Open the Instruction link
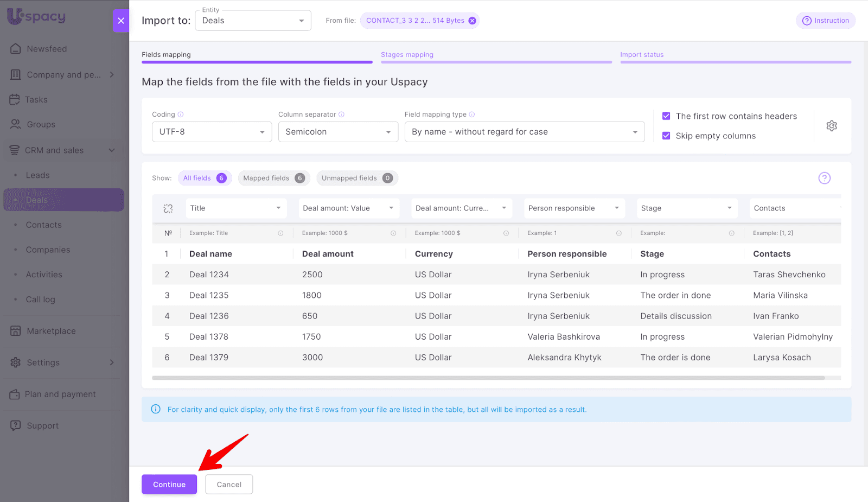 click(x=825, y=21)
